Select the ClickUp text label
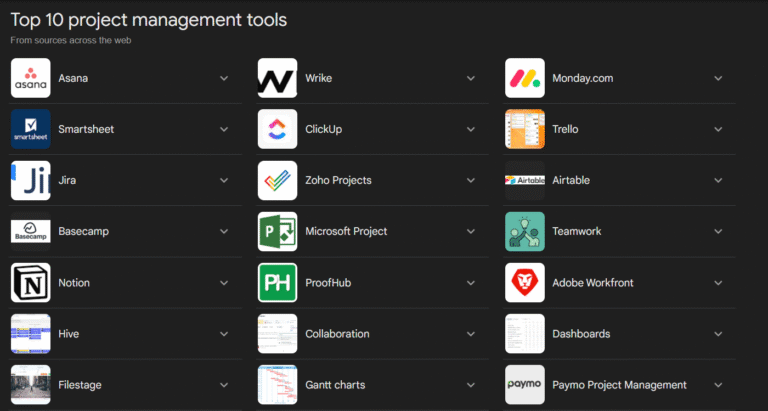 323,129
